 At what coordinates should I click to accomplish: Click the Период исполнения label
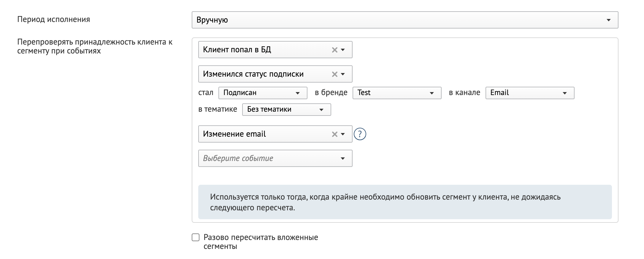coord(54,20)
